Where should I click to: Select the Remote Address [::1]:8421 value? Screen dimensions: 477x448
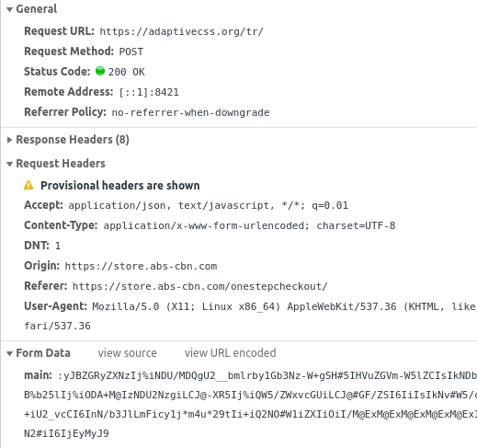[149, 92]
